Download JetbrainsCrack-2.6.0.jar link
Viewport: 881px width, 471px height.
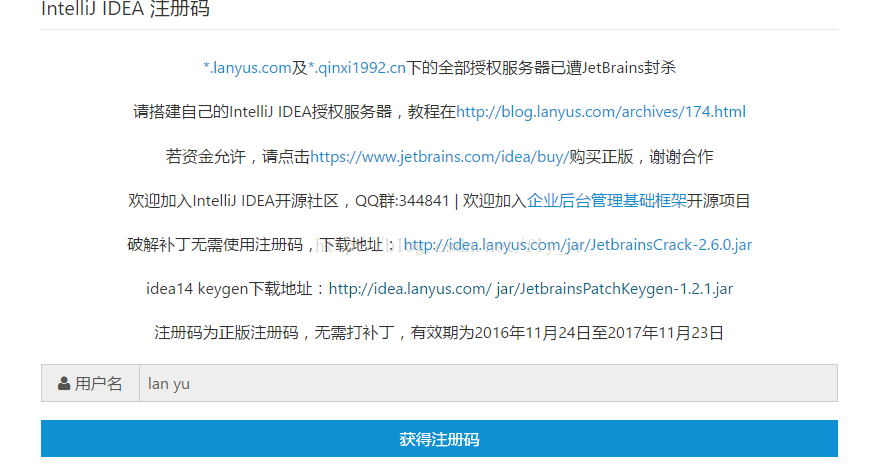pos(578,244)
